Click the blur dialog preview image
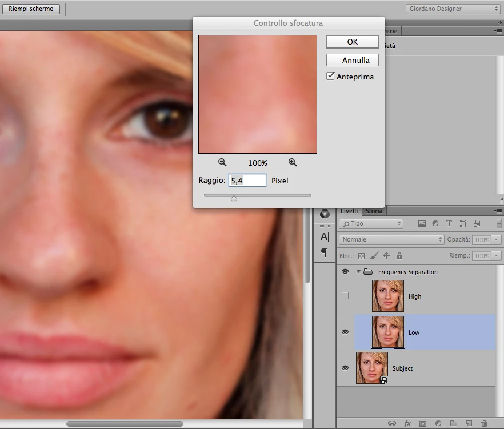504x429 pixels. pyautogui.click(x=258, y=94)
